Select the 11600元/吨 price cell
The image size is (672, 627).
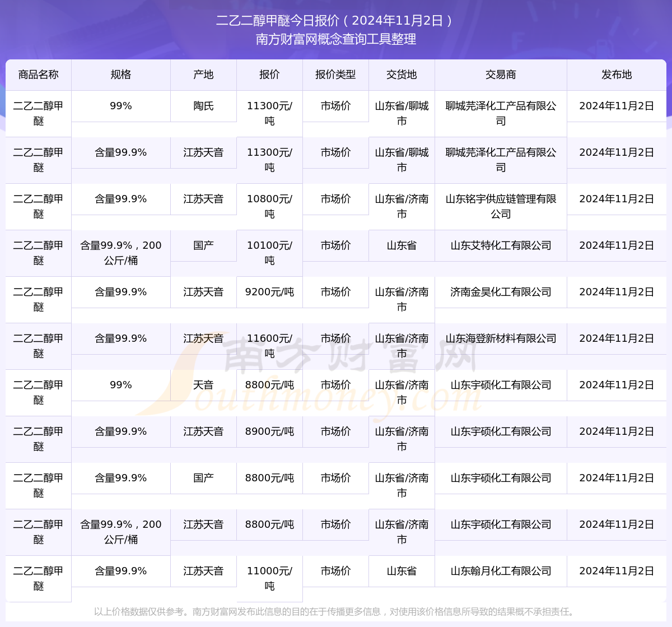coord(269,346)
